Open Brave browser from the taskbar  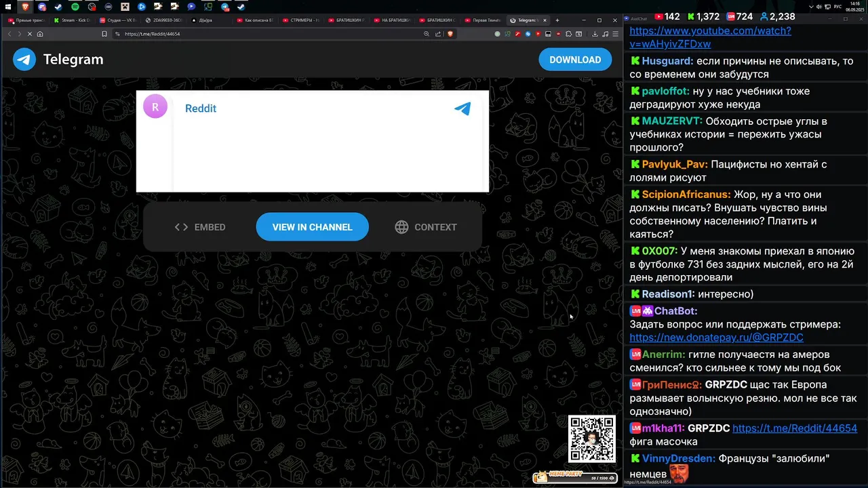25,7
